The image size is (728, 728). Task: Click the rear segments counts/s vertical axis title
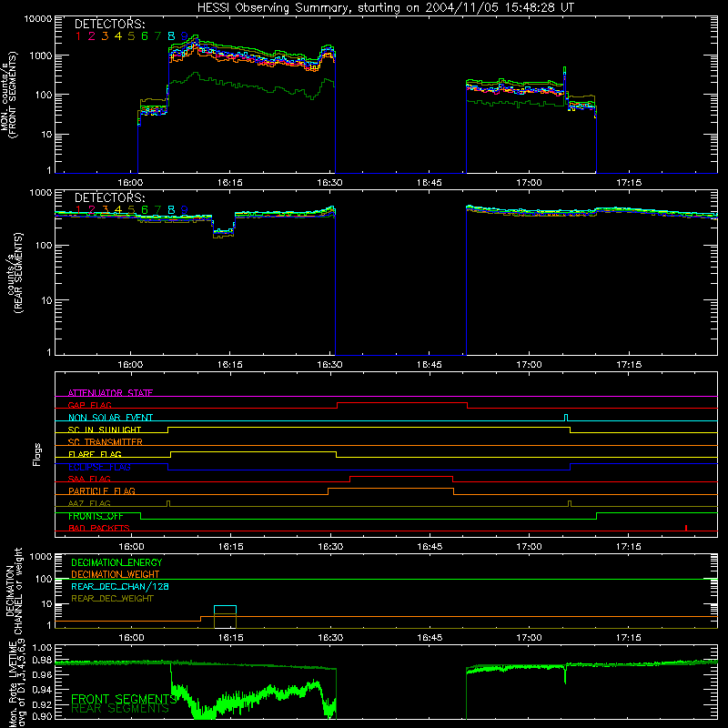coord(15,272)
